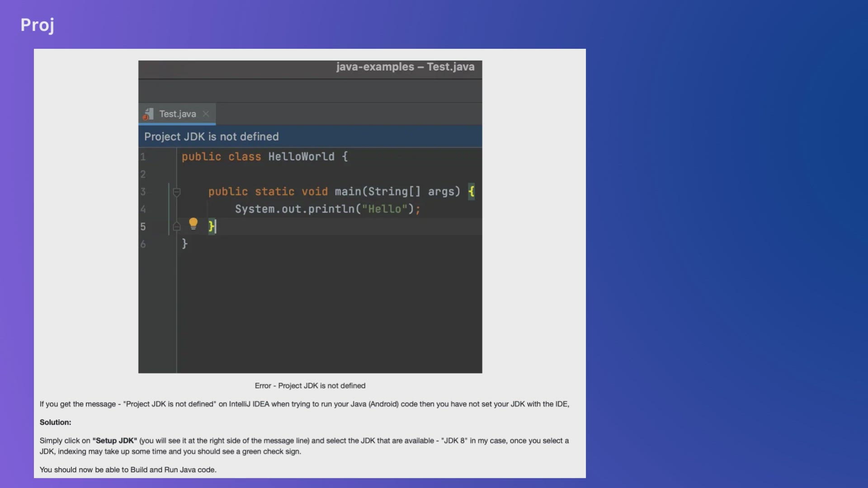Screen dimensions: 868x488
Task: Click the Java file icon on Test.java tab
Action: tap(148, 114)
